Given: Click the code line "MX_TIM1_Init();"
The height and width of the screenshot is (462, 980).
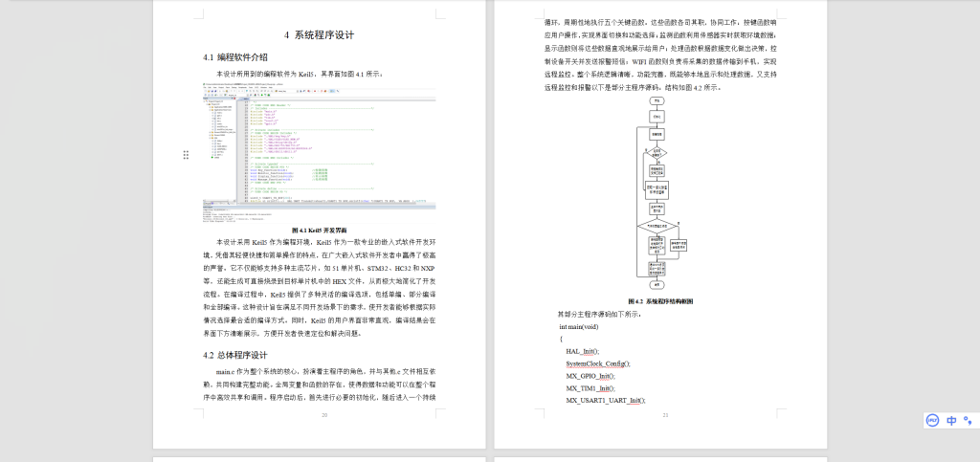Looking at the screenshot, I should click(590, 388).
